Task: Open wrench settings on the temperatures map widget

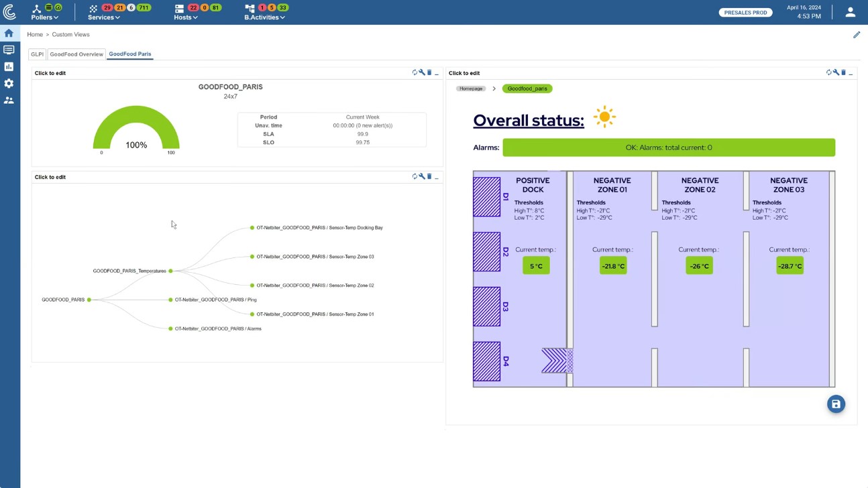Action: 421,176
